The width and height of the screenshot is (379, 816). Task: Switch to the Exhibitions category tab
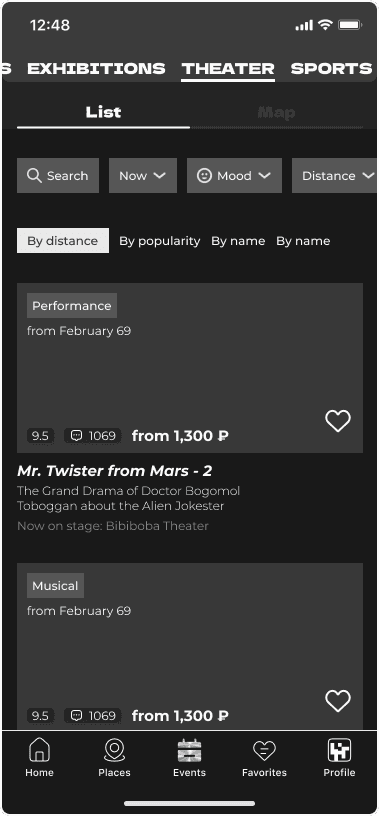pyautogui.click(x=96, y=68)
